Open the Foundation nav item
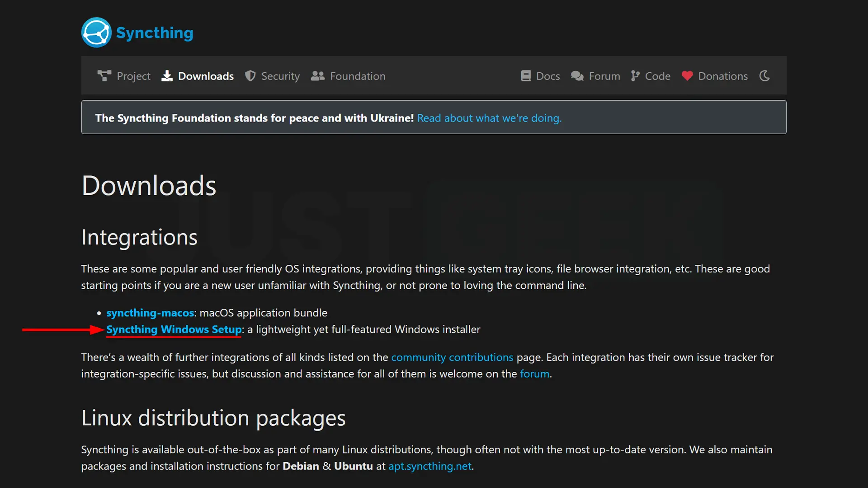 358,76
